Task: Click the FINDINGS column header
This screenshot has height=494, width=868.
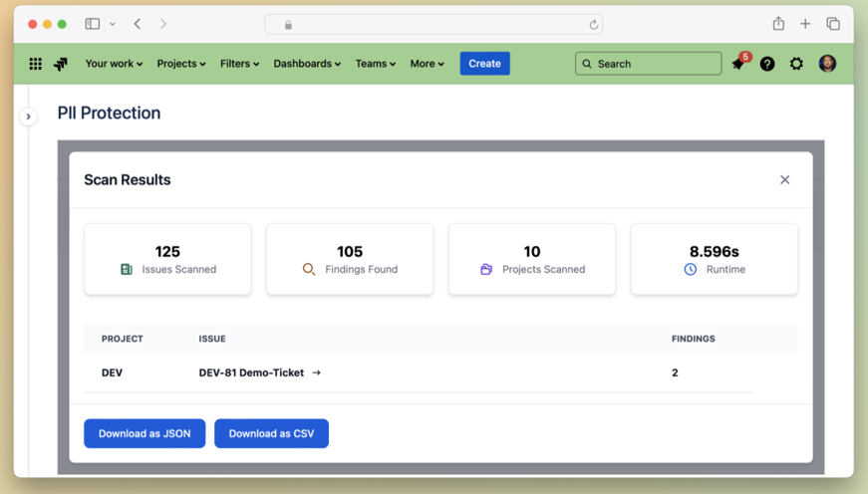Action: click(x=693, y=339)
